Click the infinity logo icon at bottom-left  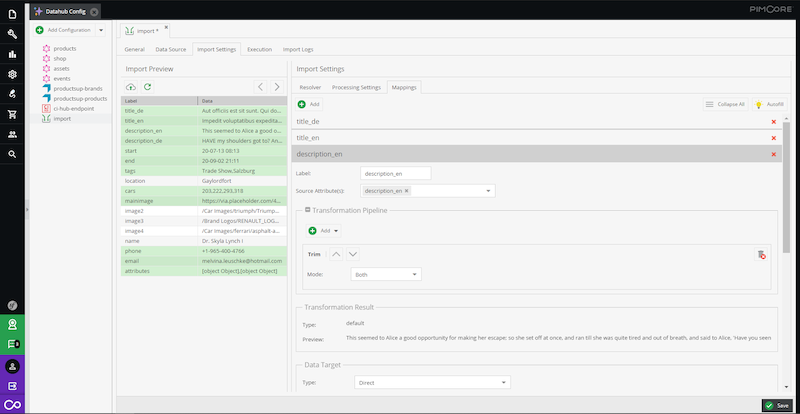pyautogui.click(x=12, y=405)
